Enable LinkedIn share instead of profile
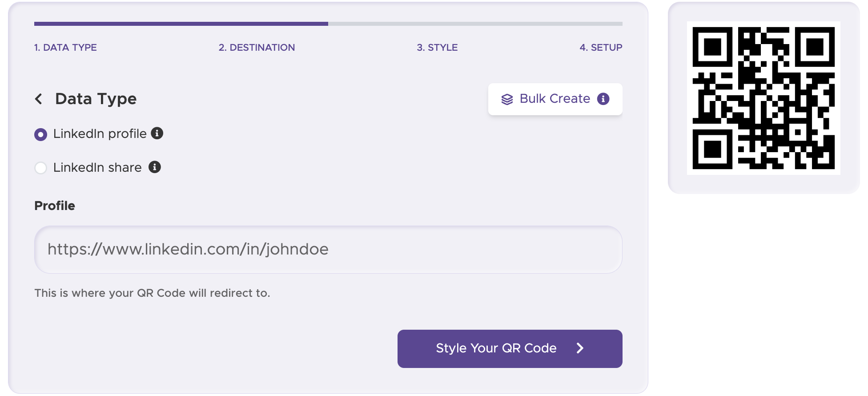 [x=40, y=168]
